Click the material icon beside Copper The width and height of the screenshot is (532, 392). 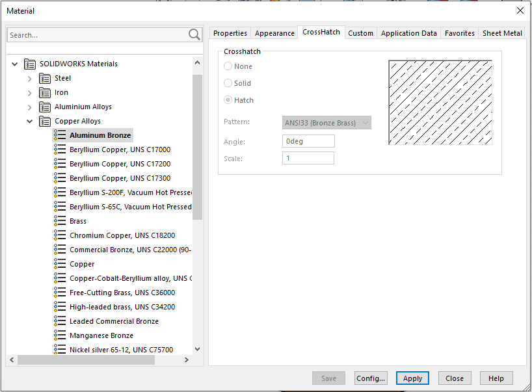click(59, 264)
